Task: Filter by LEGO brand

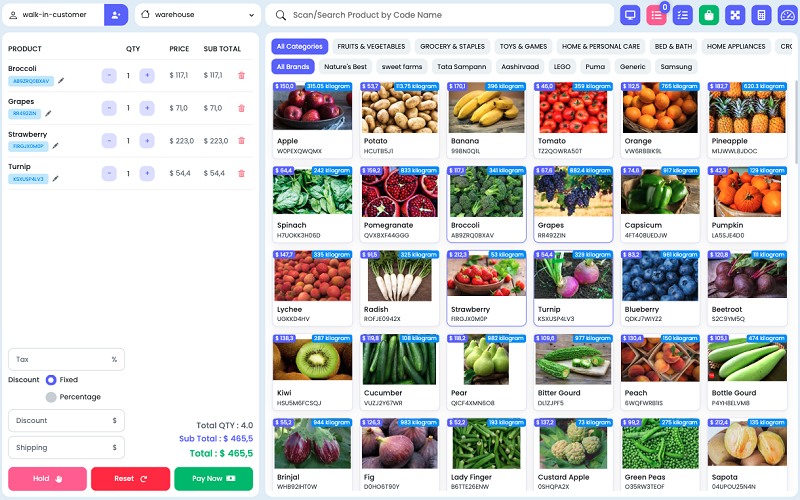Action: [x=562, y=67]
